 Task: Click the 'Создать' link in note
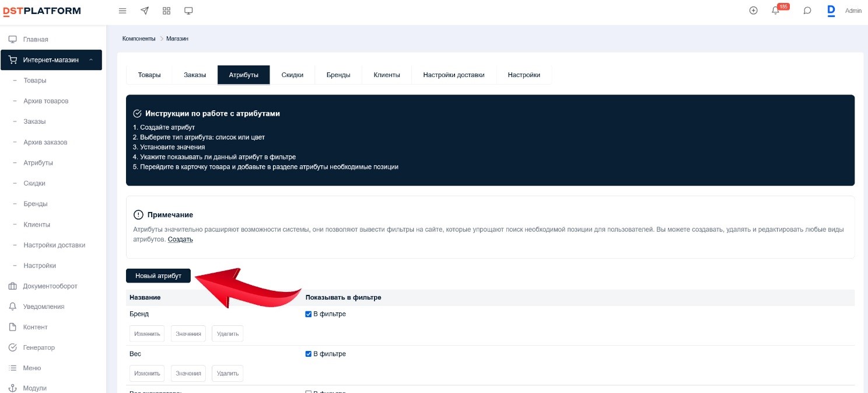[x=180, y=239]
